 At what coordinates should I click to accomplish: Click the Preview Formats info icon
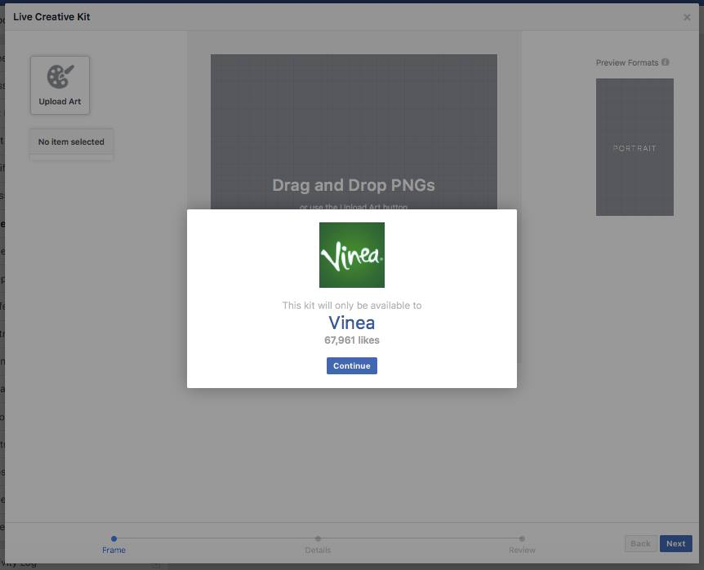(x=665, y=62)
